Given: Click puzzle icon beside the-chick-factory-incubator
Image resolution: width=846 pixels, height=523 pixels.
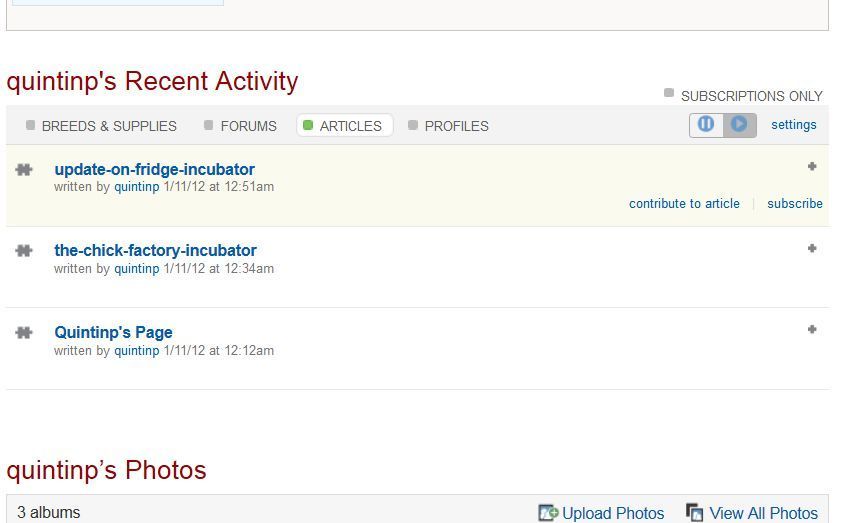Looking at the screenshot, I should pyautogui.click(x=24, y=251).
